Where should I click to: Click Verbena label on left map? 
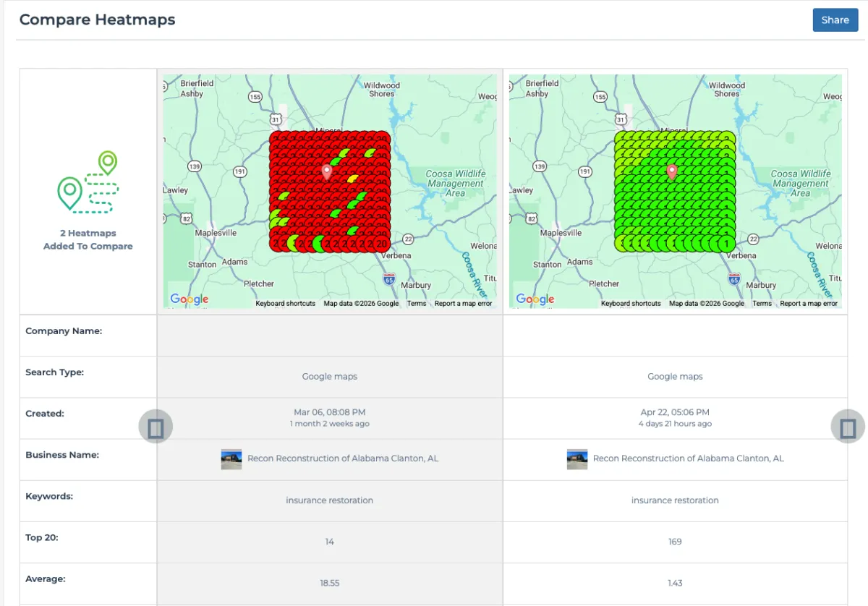[x=395, y=256]
